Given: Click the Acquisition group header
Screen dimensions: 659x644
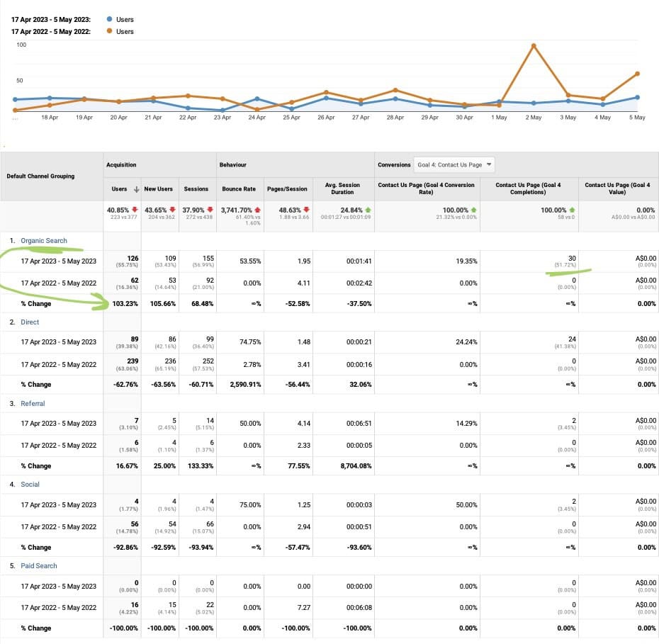Looking at the screenshot, I should 121,164.
